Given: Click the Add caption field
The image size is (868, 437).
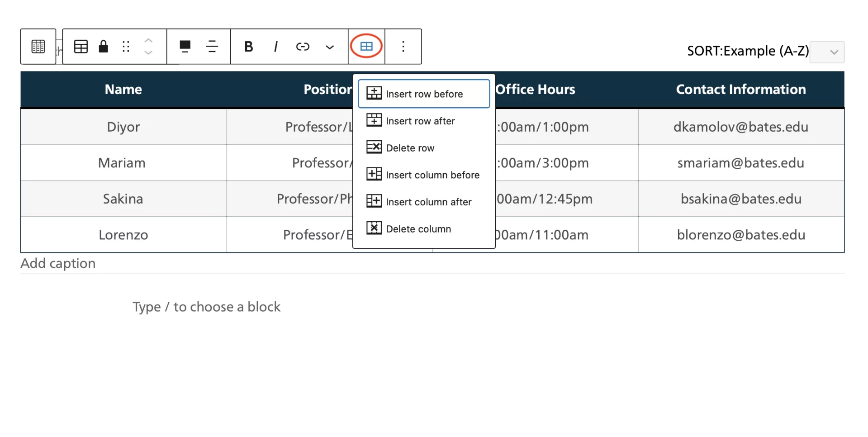Looking at the screenshot, I should point(58,263).
